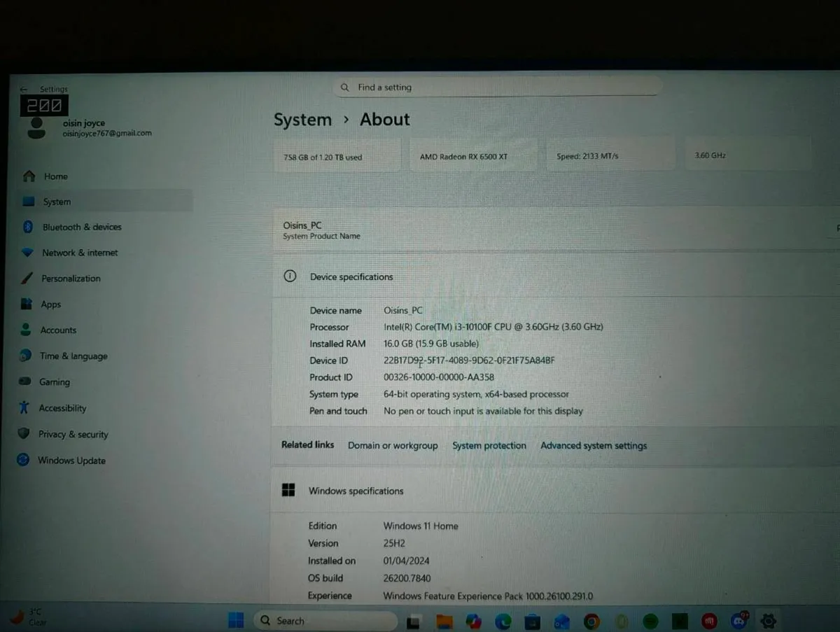The height and width of the screenshot is (632, 840).
Task: Open the Accessibility settings page
Action: click(x=62, y=409)
